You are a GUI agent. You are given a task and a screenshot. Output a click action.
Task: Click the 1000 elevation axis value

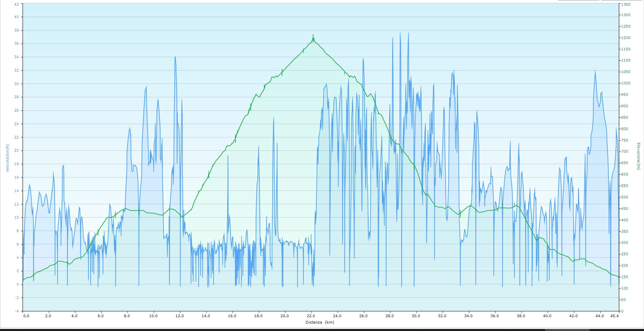click(626, 83)
